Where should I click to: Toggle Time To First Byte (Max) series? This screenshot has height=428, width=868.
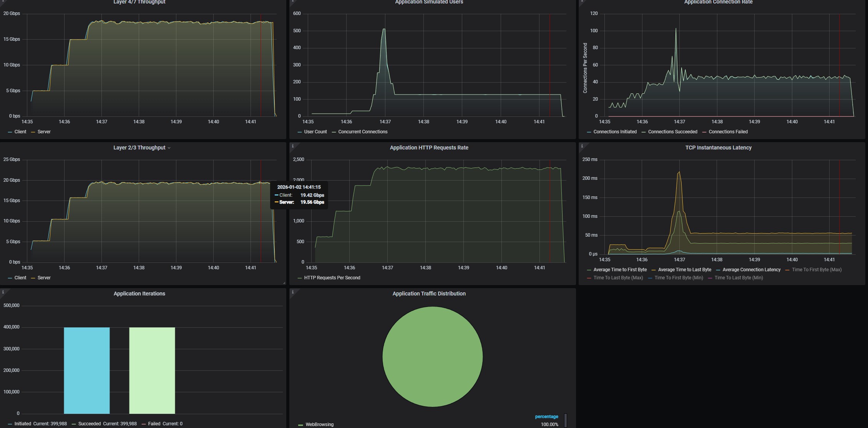click(x=817, y=270)
